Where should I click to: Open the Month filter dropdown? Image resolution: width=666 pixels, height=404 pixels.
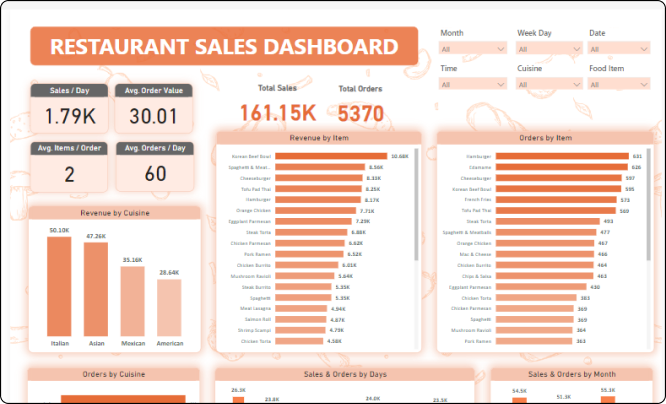[x=472, y=48]
